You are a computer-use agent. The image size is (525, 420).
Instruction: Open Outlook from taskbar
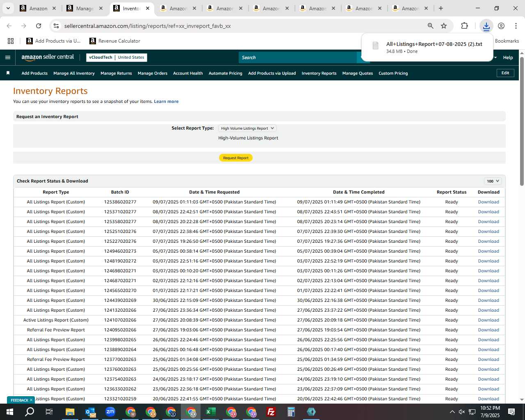(90, 412)
